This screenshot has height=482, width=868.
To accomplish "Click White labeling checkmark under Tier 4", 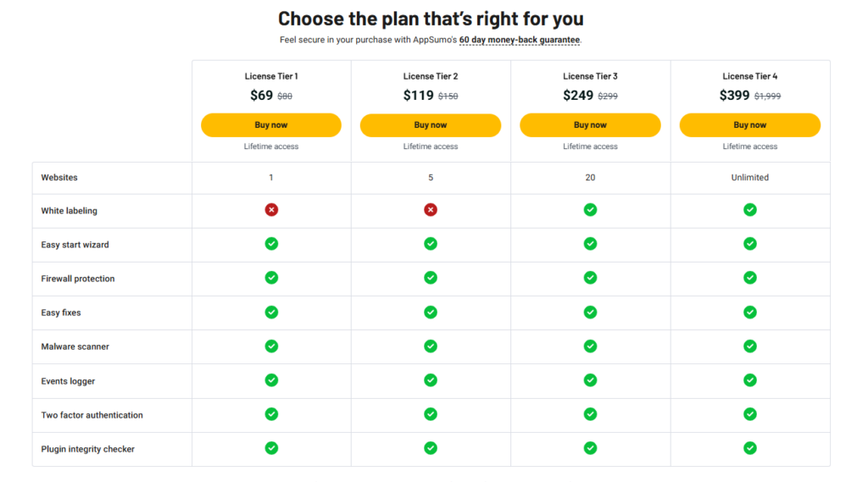I will (750, 210).
